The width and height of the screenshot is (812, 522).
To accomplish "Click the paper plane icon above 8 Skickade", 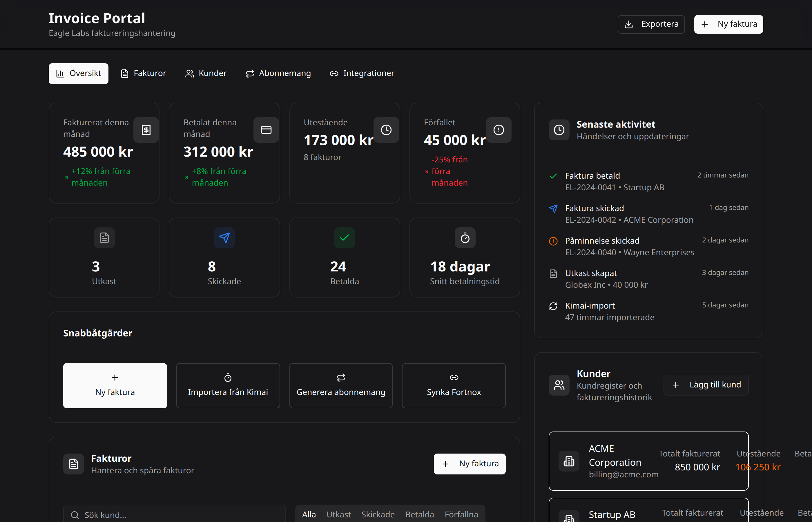I will point(224,238).
